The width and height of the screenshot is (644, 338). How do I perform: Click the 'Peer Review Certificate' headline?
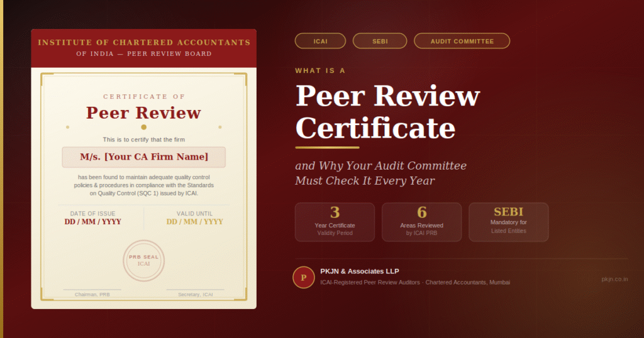387,112
